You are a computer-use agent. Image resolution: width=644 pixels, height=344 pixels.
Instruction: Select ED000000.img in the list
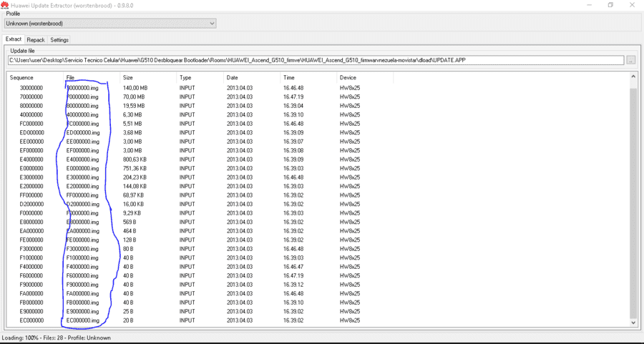82,132
